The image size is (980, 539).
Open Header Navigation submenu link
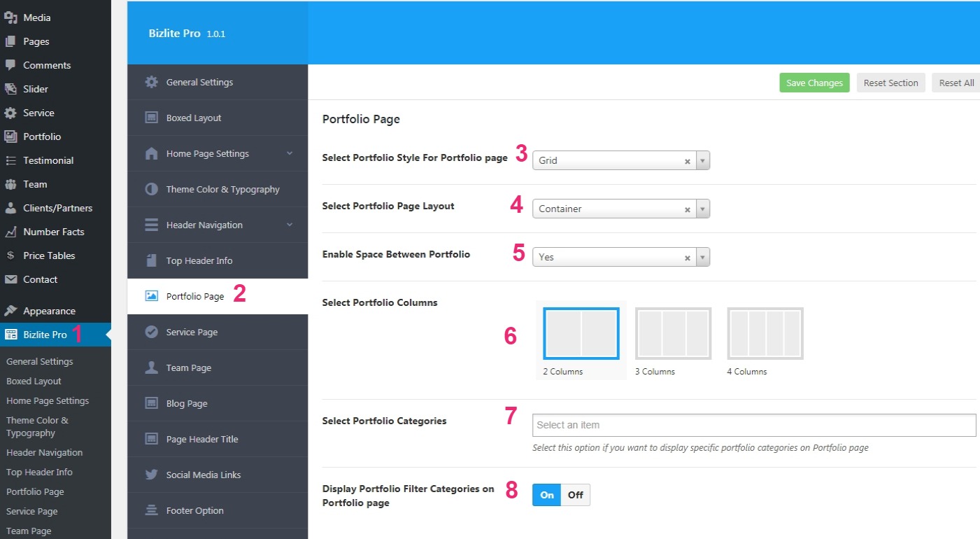pos(45,453)
